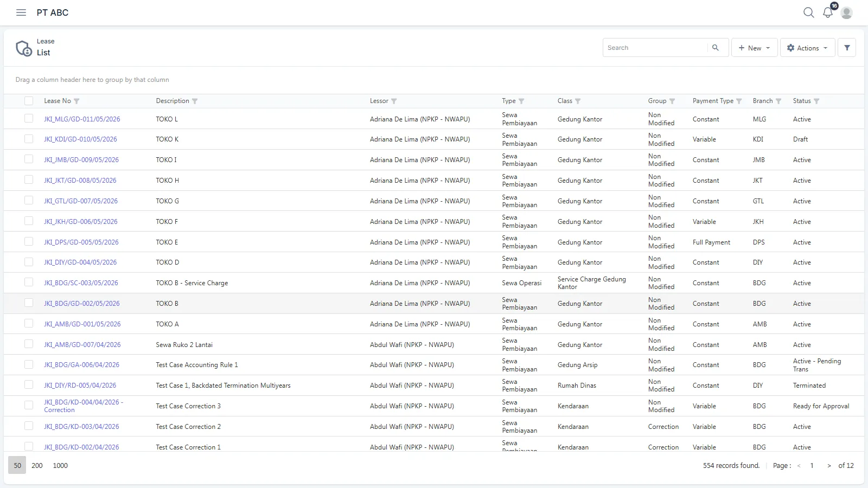
Task: Click the 'Active - Pending Trans' status cell
Action: click(x=817, y=365)
